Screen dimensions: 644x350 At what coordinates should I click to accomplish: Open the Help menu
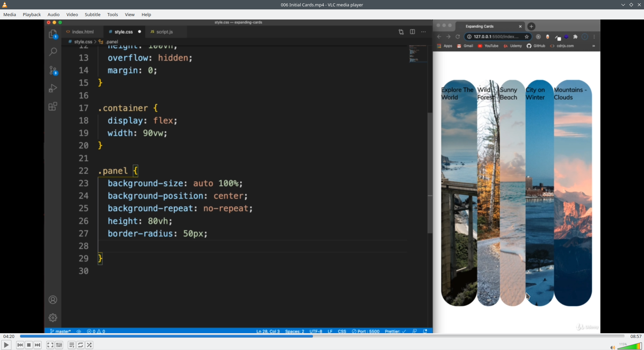146,14
